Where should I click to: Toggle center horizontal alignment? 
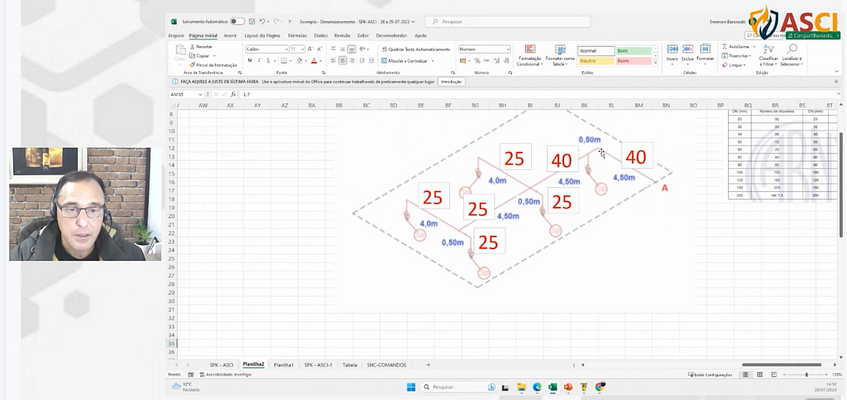(x=342, y=61)
